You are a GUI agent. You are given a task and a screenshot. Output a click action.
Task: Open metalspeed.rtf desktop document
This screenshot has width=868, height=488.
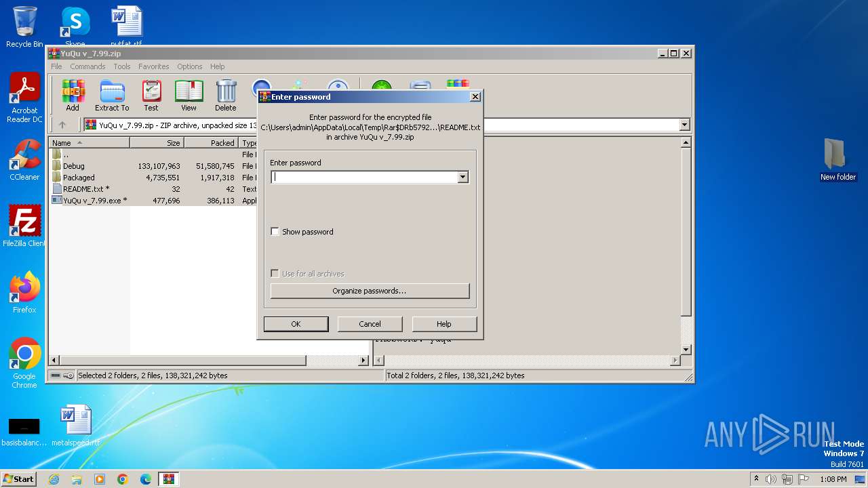point(75,425)
